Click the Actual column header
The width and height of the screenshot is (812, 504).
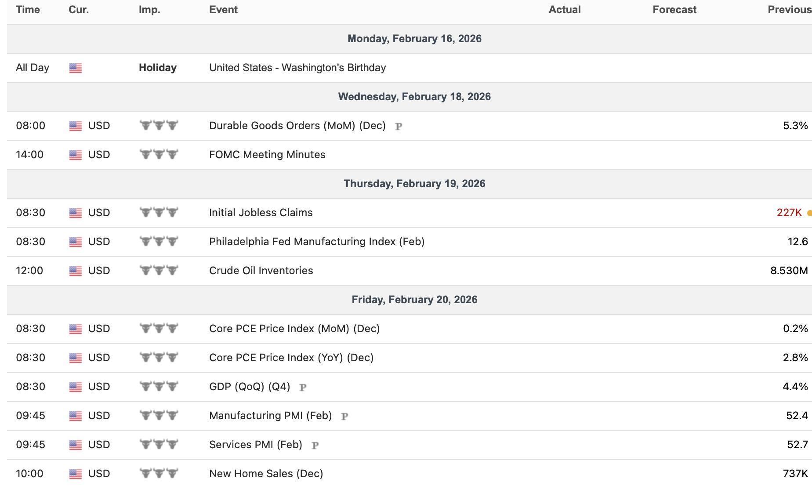coord(565,10)
